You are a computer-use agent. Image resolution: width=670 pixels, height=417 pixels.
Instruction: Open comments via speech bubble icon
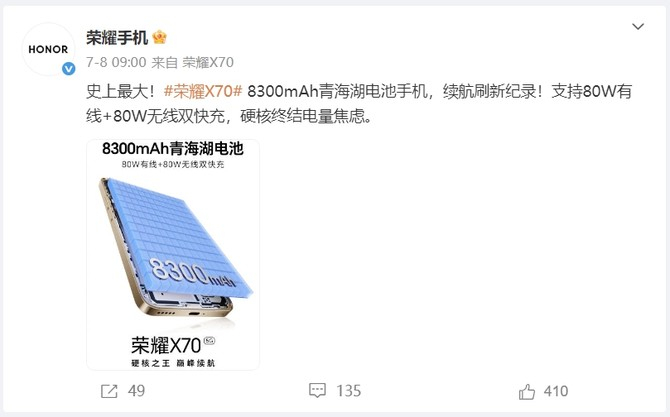tap(317, 390)
